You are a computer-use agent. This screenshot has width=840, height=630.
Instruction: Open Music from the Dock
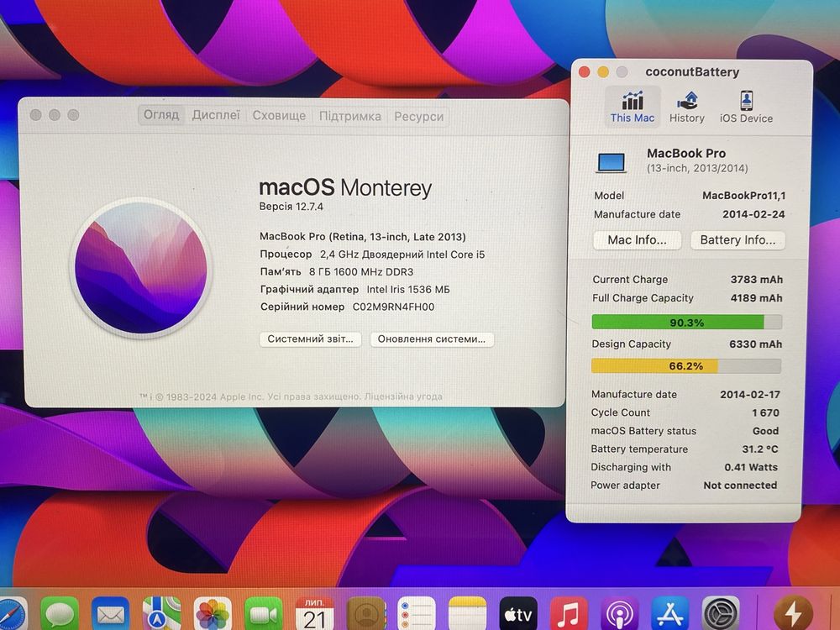(x=569, y=614)
